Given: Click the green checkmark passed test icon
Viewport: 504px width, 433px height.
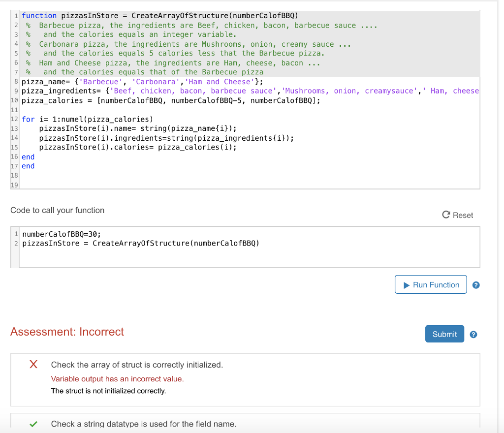Looking at the screenshot, I should click(x=33, y=424).
